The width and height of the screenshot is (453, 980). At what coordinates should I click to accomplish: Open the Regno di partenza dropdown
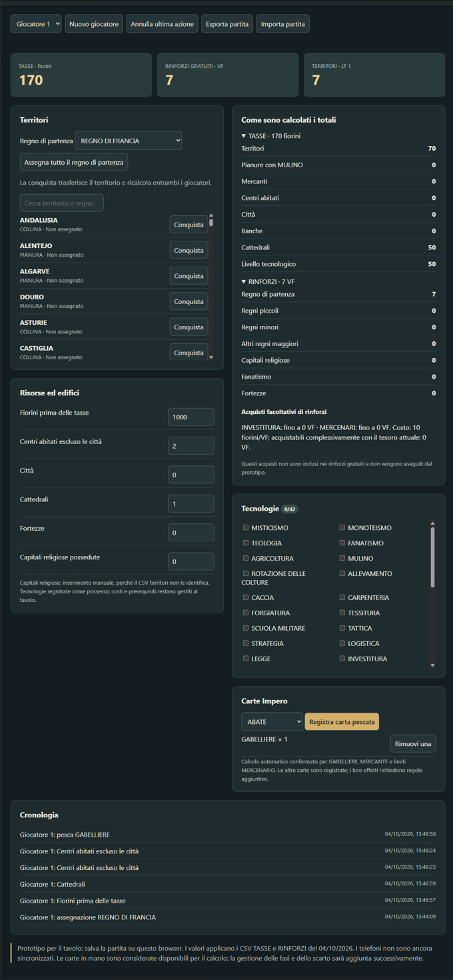[129, 141]
